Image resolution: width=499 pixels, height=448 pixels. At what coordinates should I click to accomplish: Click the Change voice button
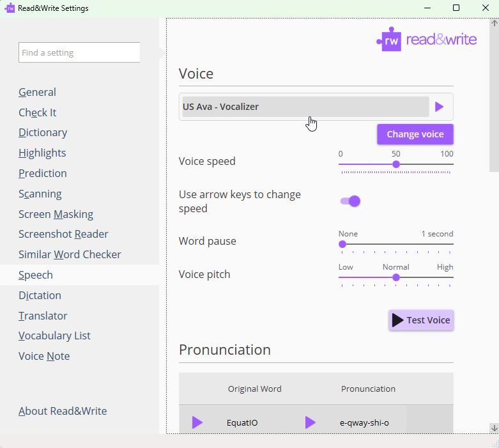tap(415, 134)
